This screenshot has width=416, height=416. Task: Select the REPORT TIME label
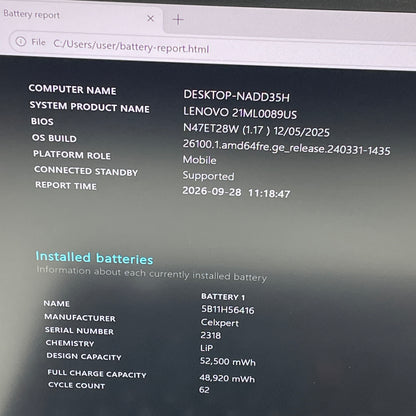66,185
